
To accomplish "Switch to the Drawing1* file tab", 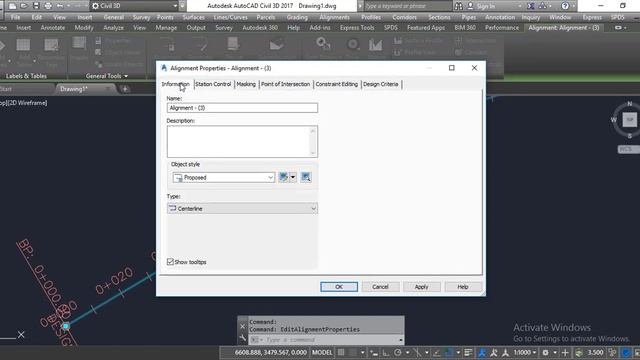I will pos(74,89).
